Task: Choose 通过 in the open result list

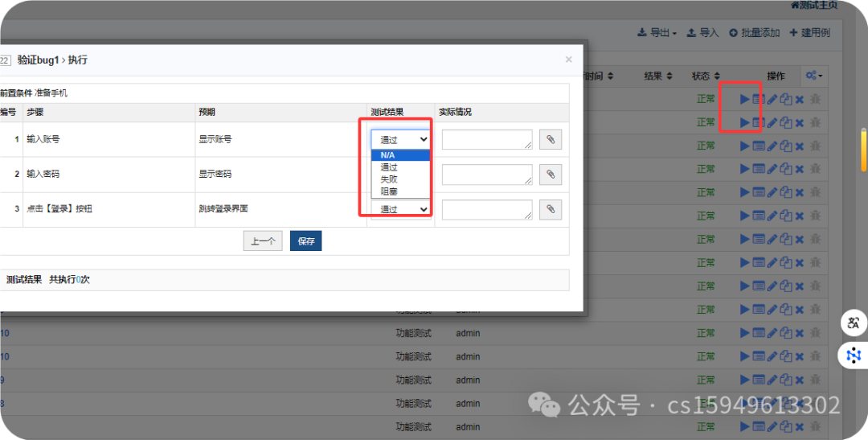Action: pos(401,167)
